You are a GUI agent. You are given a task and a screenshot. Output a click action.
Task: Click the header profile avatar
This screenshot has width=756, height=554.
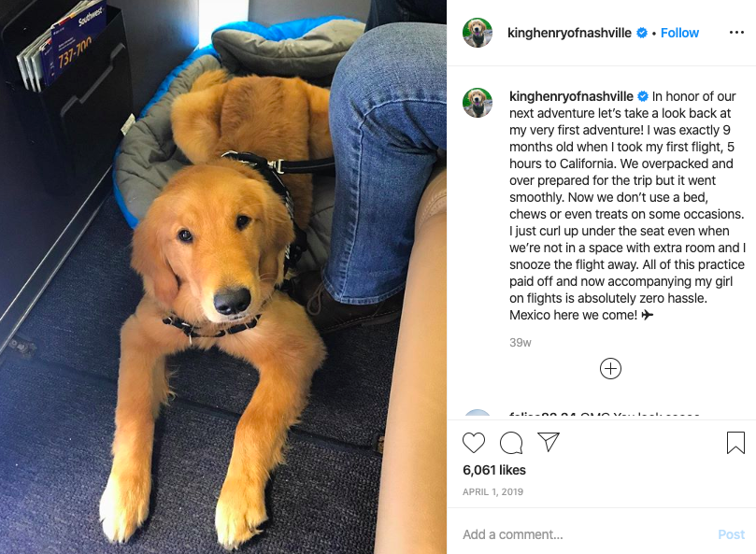pyautogui.click(x=478, y=33)
